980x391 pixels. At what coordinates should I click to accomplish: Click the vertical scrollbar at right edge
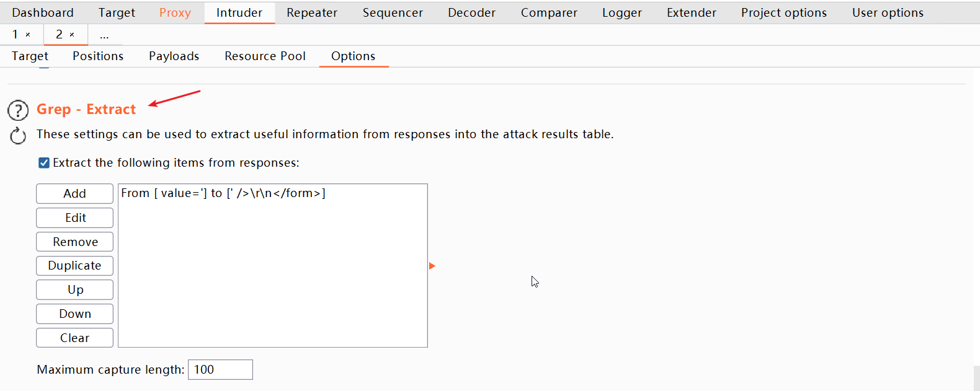pyautogui.click(x=976, y=378)
